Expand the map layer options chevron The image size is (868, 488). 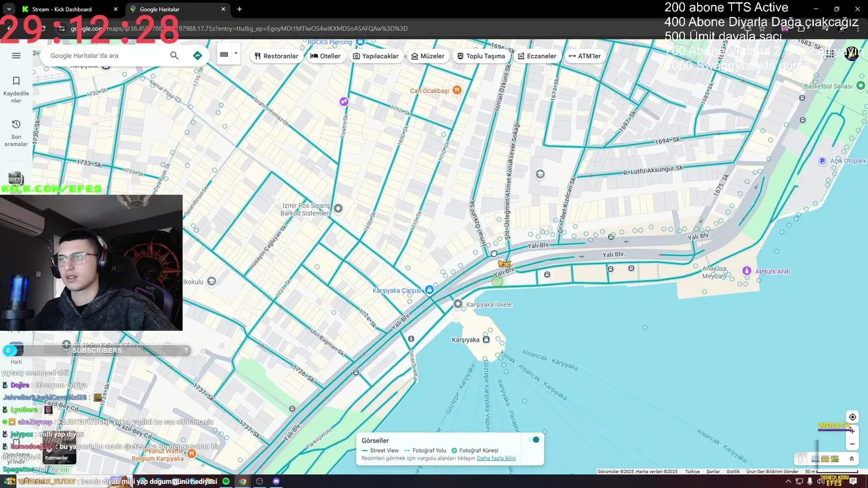[x=852, y=459]
